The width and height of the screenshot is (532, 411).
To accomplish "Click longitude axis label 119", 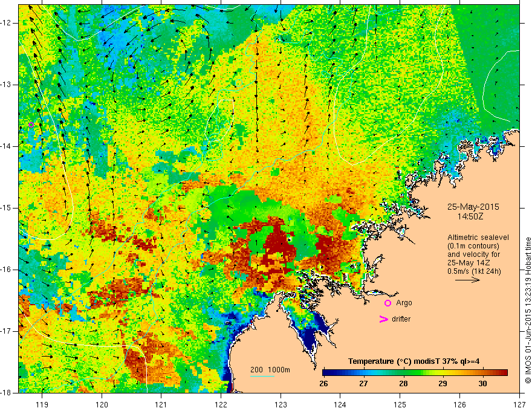I will click(42, 404).
